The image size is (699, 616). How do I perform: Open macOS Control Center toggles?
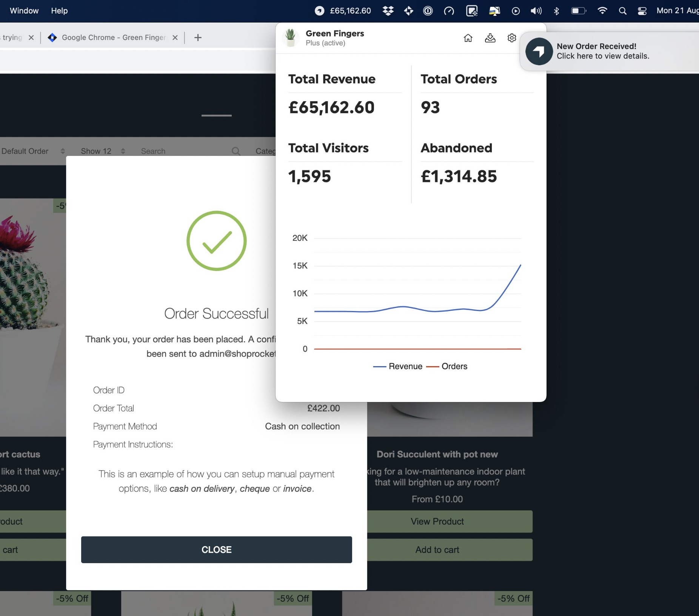642,11
